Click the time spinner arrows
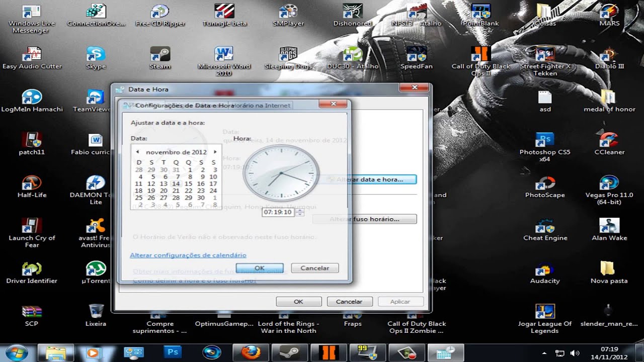The width and height of the screenshot is (644, 362). coord(300,212)
